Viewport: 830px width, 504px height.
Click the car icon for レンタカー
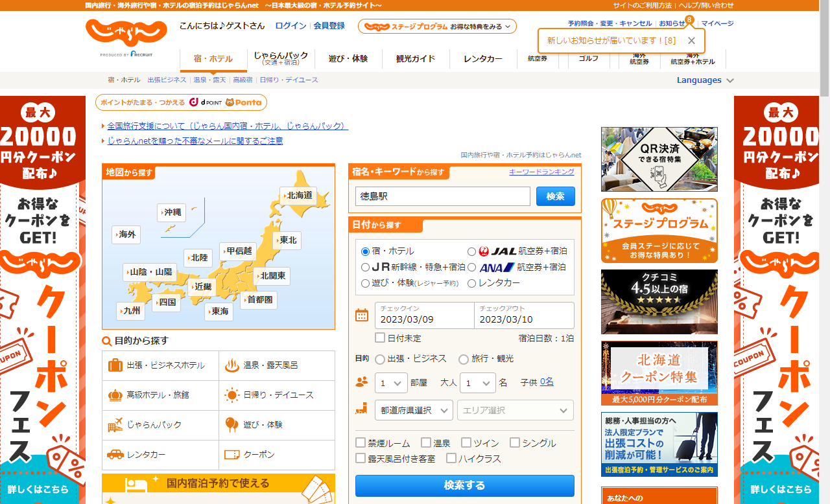(115, 455)
